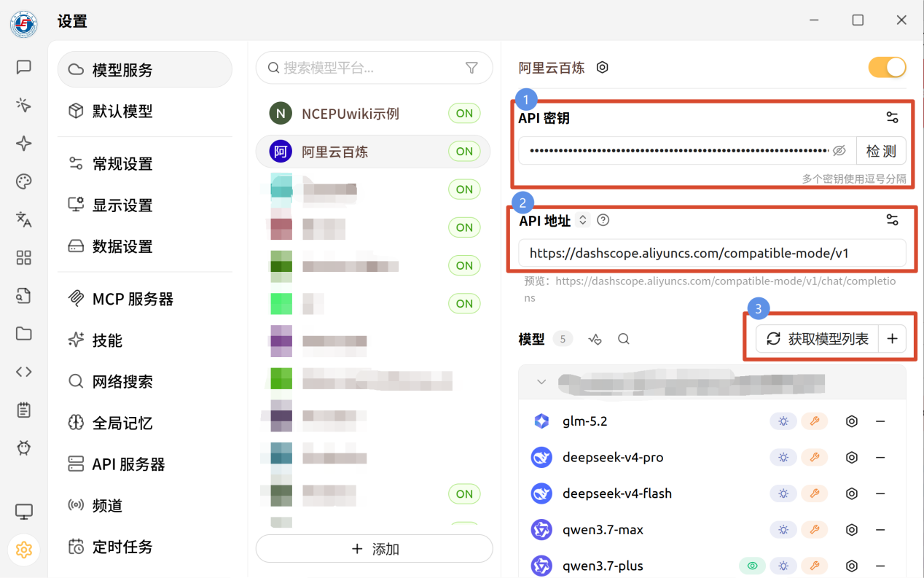
Task: Click the vision eye tag on qwen3.7-plus
Action: 752,566
